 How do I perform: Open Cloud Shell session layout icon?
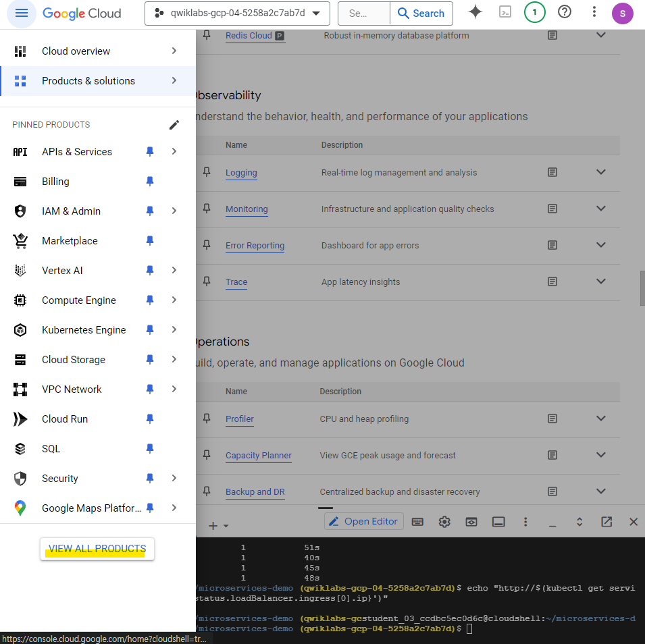(x=498, y=522)
